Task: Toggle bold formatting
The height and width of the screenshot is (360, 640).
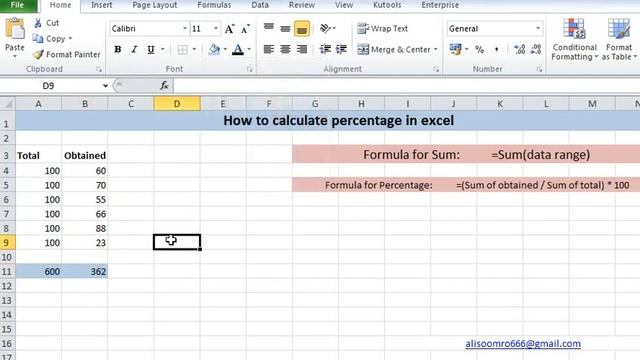Action: (118, 49)
